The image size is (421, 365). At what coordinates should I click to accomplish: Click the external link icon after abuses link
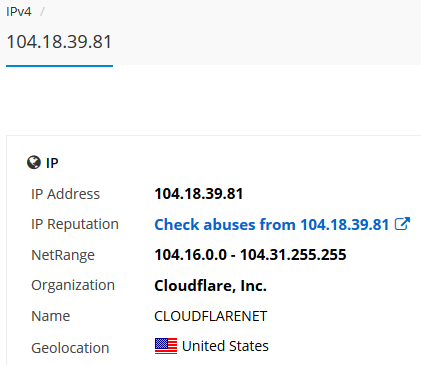[402, 224]
